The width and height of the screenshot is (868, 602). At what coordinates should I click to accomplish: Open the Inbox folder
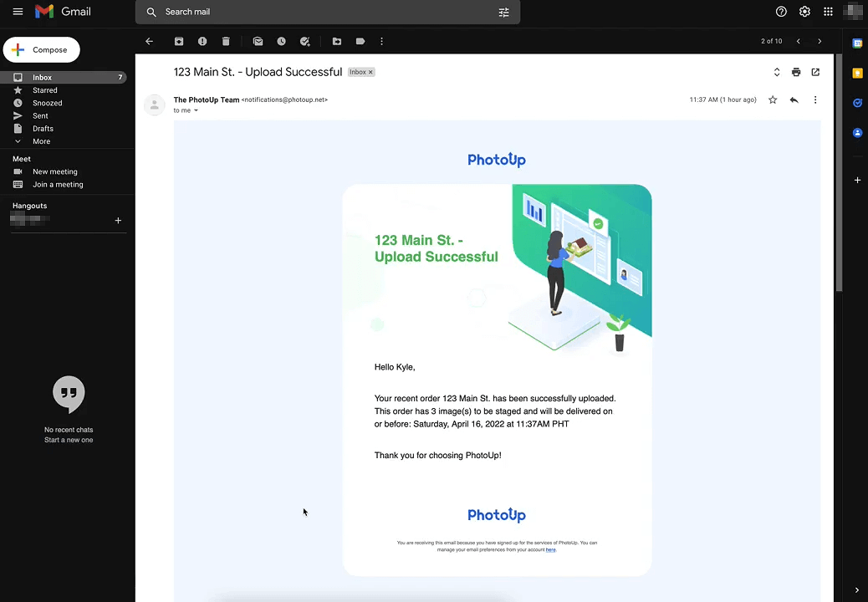(x=63, y=78)
